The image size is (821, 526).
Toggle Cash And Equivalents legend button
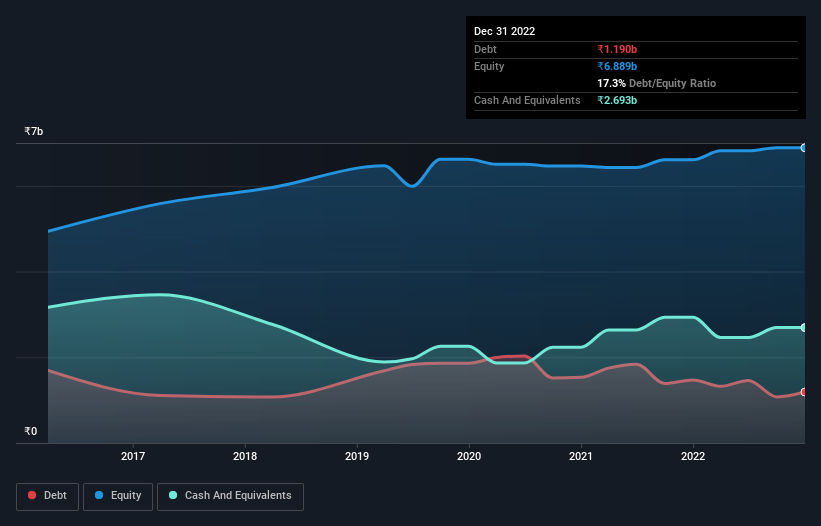[230, 496]
